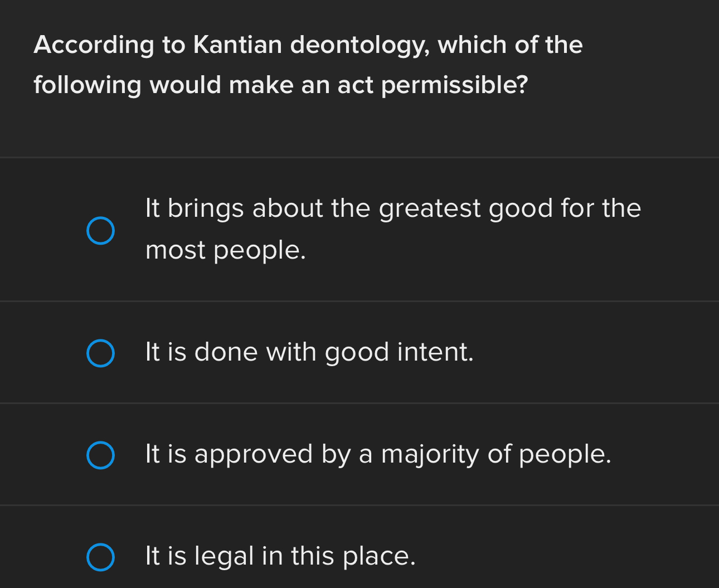719x588 pixels.
Task: Click the first answer option row
Action: [x=359, y=229]
